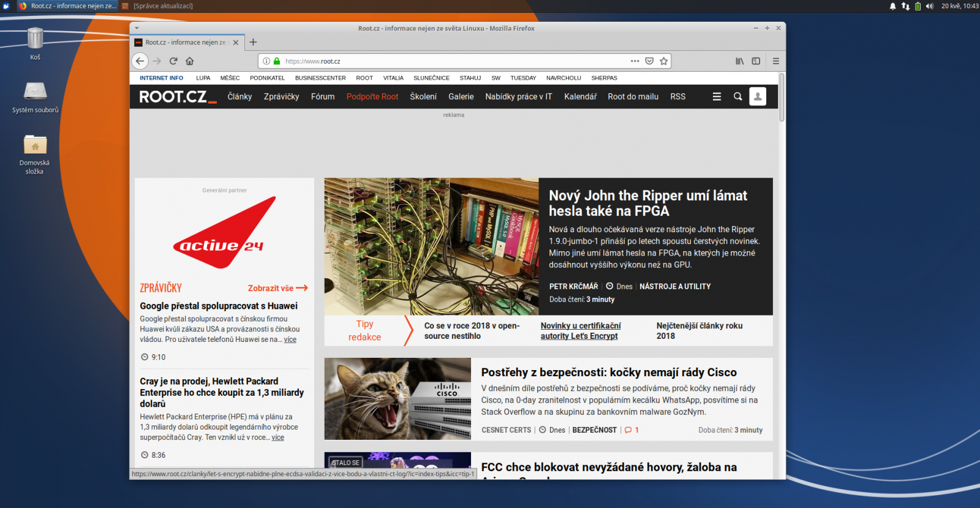Open the user account login icon
The height and width of the screenshot is (508, 980).
click(758, 97)
